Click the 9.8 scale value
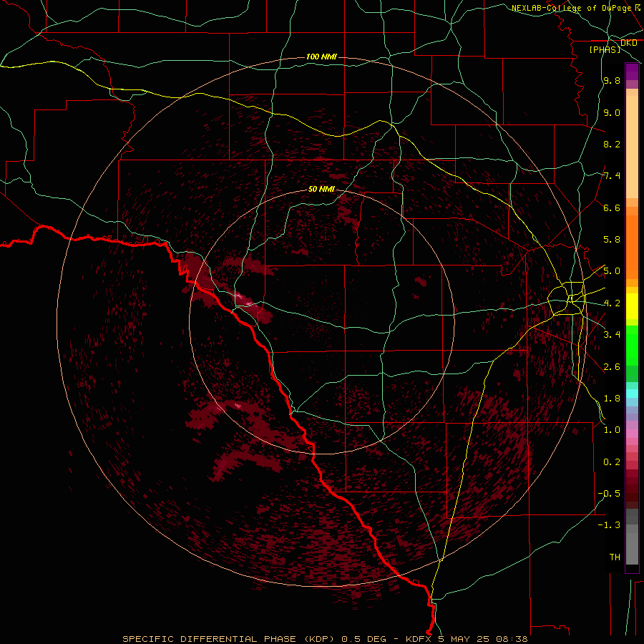The image size is (644, 644). [x=612, y=81]
